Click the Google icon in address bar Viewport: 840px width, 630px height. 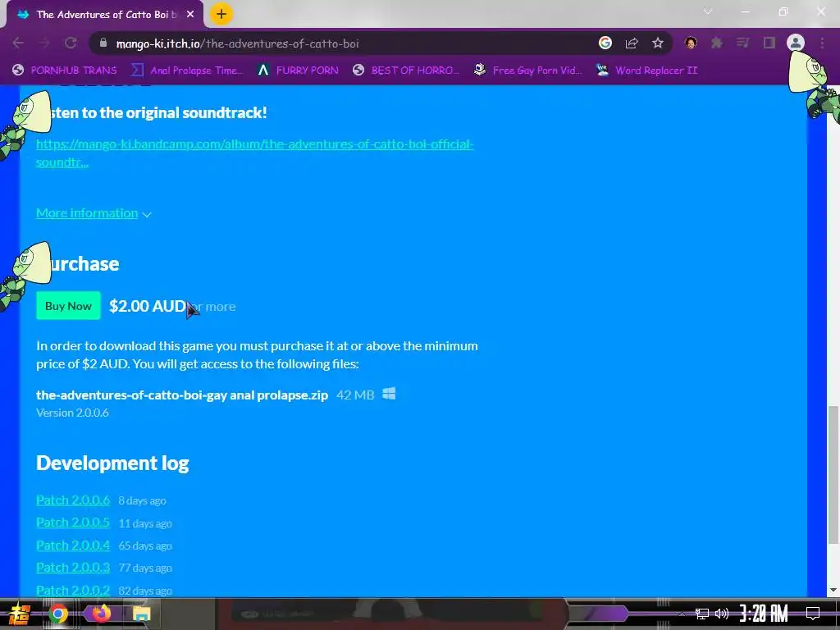click(x=605, y=43)
